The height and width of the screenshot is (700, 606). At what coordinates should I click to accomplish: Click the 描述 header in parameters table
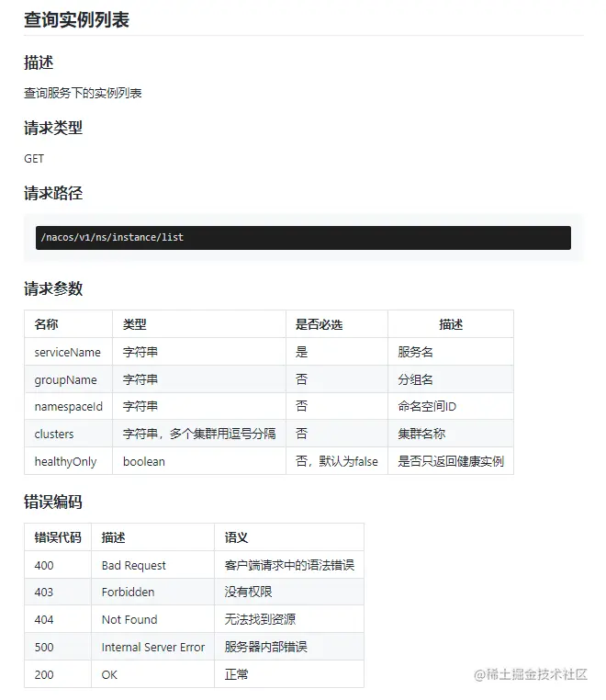(451, 324)
